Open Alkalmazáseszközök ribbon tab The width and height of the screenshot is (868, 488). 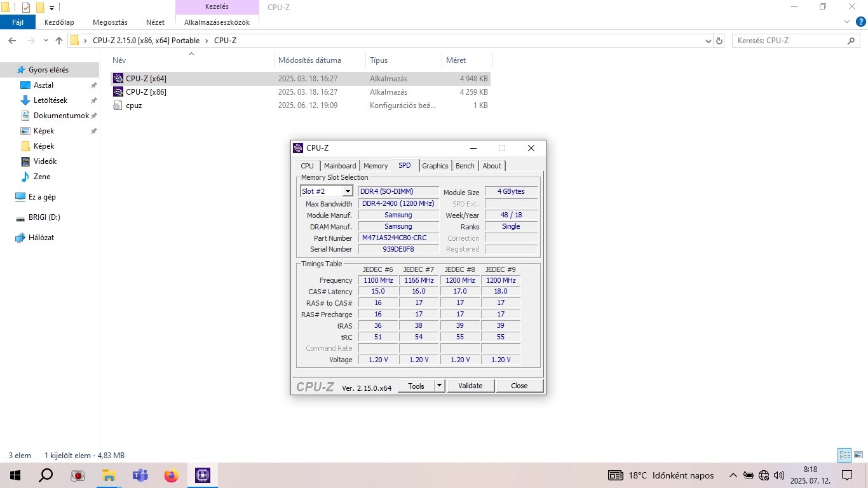coord(217,22)
